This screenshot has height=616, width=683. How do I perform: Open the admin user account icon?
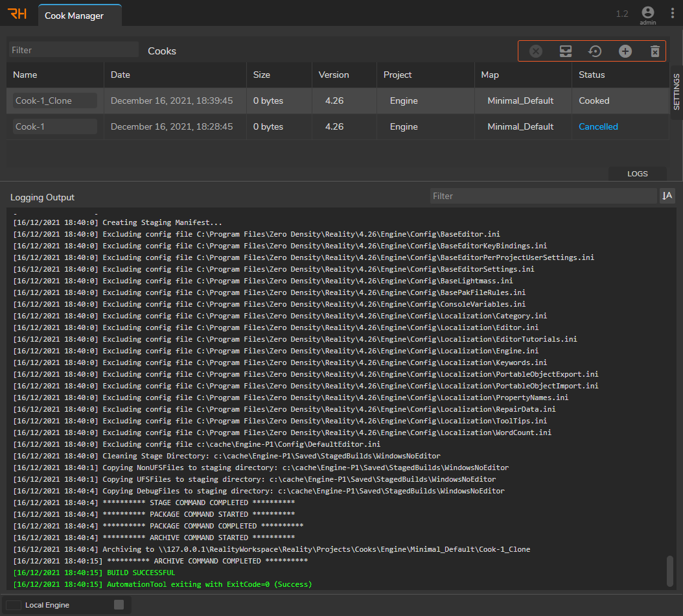coord(648,12)
